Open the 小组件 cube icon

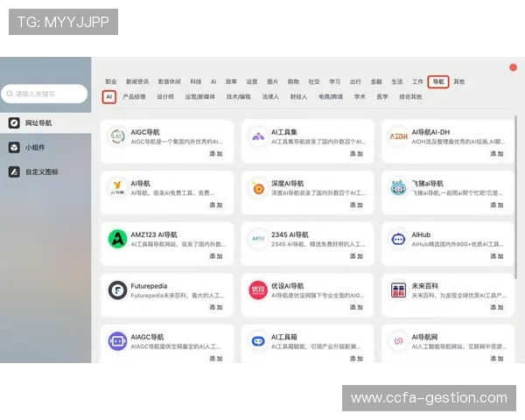[14, 147]
